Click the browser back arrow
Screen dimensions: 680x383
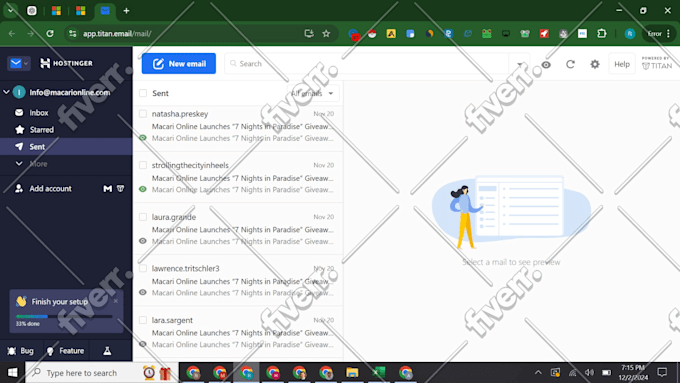click(x=12, y=34)
